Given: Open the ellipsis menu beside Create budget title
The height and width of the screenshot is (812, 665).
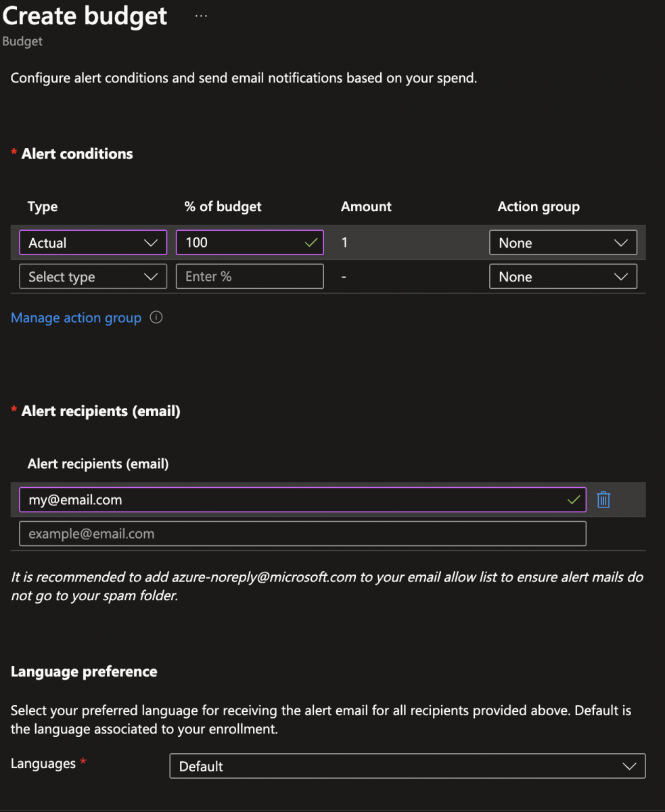Looking at the screenshot, I should click(x=201, y=16).
